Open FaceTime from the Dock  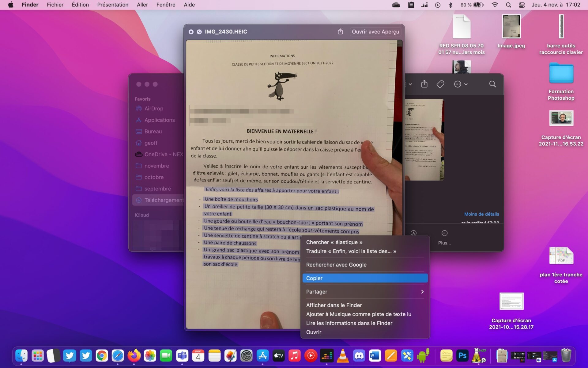[166, 356]
